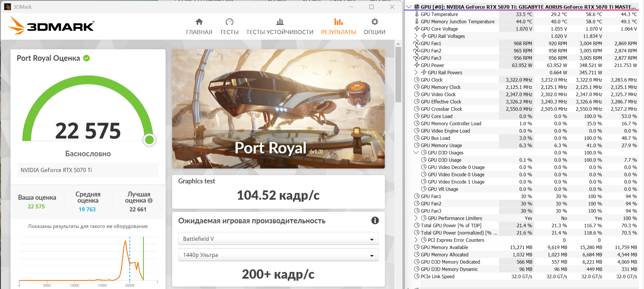This screenshot has height=289, width=644.
Task: Click the scroll-up arrow in 3DMark results
Action: click(398, 43)
